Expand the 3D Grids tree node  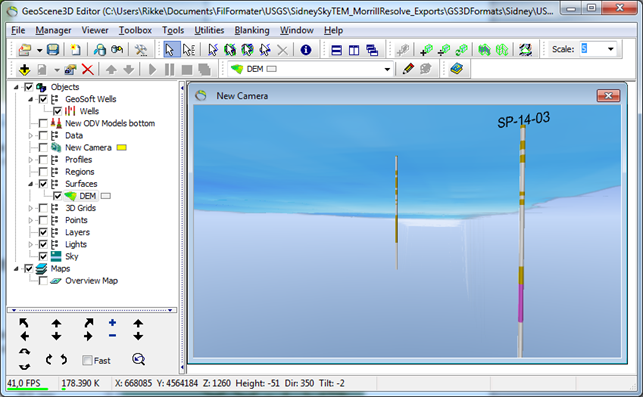coord(30,208)
